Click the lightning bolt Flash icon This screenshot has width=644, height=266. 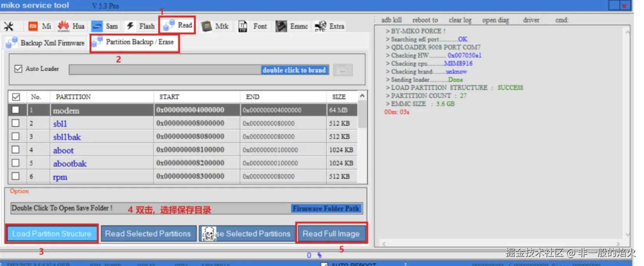tap(130, 26)
